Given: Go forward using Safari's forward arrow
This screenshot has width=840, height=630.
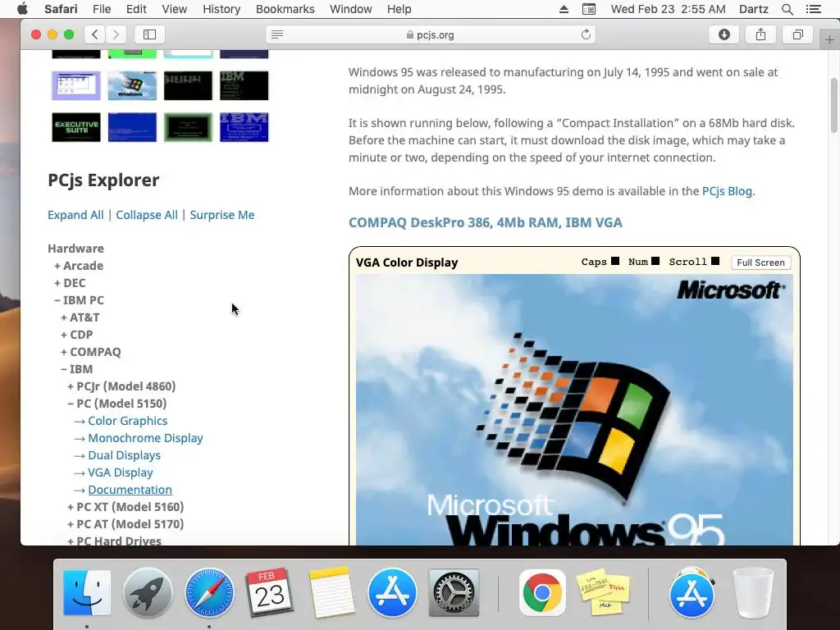Looking at the screenshot, I should (x=116, y=34).
